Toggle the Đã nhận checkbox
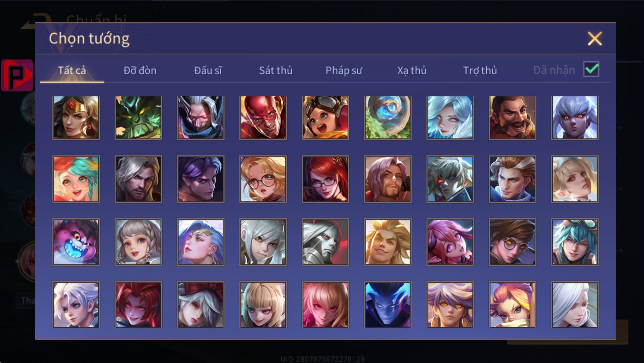Viewport: 644px width, 363px height. point(591,69)
